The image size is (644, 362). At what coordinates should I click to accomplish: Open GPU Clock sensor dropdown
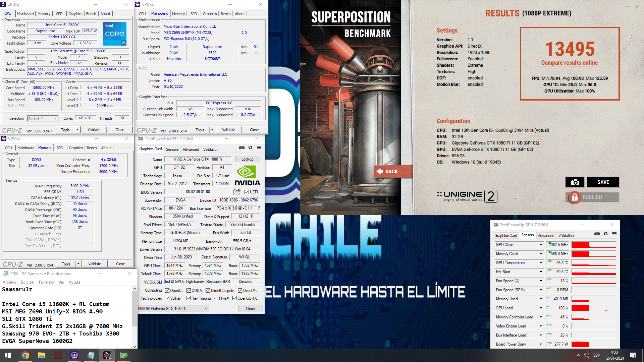pos(541,245)
